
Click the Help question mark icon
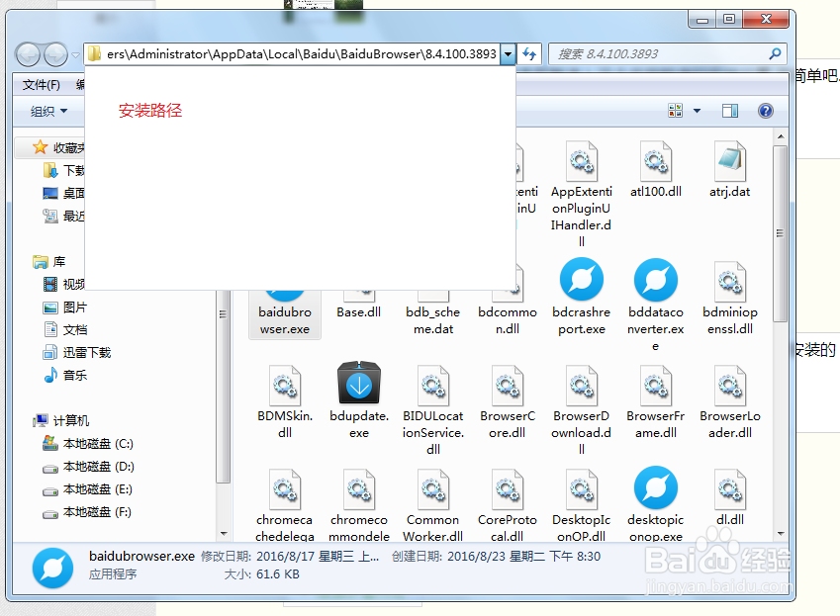(x=766, y=111)
